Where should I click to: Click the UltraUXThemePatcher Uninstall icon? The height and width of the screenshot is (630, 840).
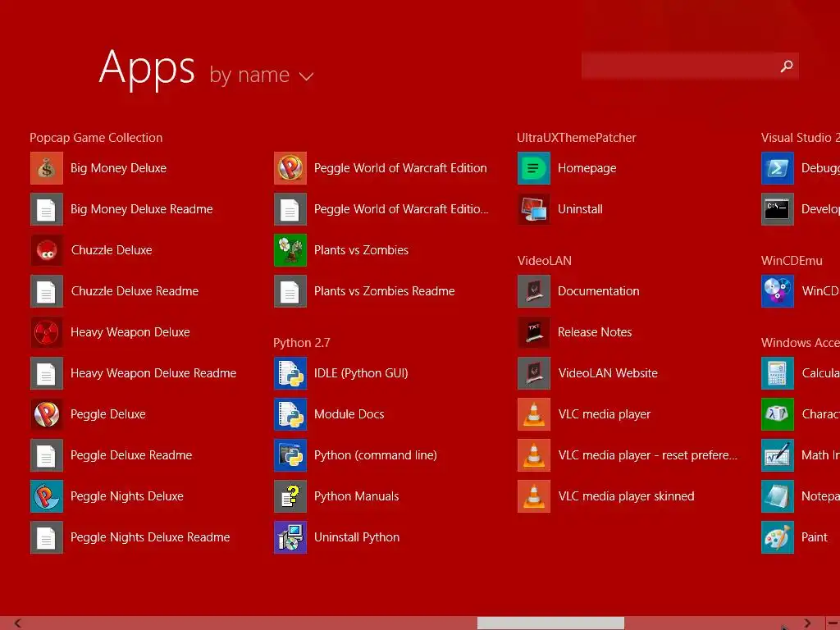pyautogui.click(x=534, y=209)
